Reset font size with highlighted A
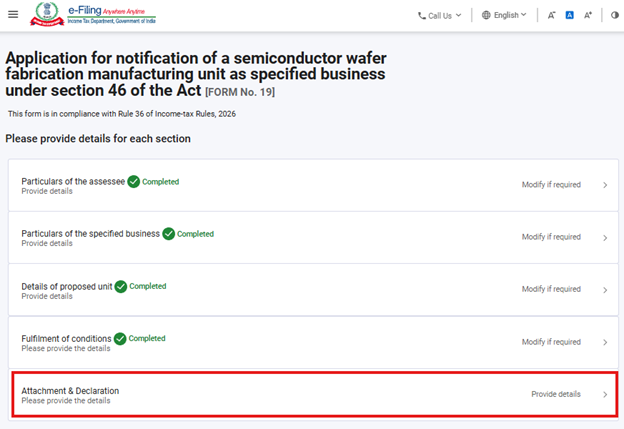The width and height of the screenshot is (624, 429). [x=569, y=15]
